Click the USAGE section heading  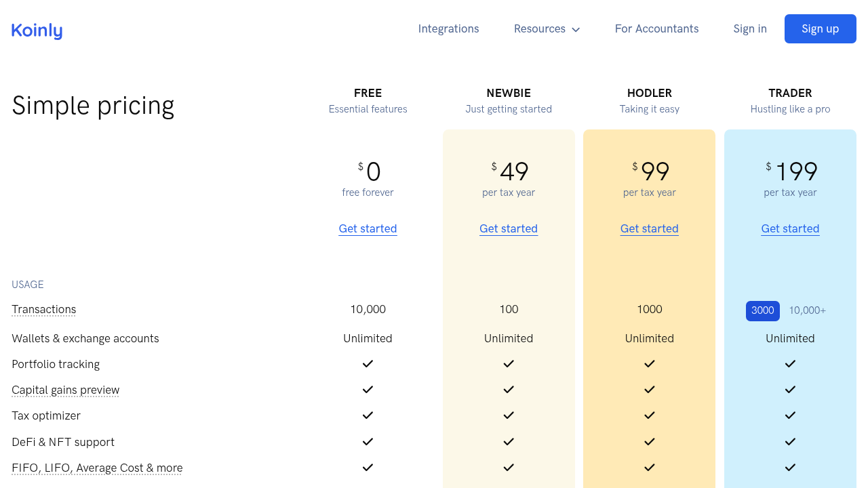point(28,285)
